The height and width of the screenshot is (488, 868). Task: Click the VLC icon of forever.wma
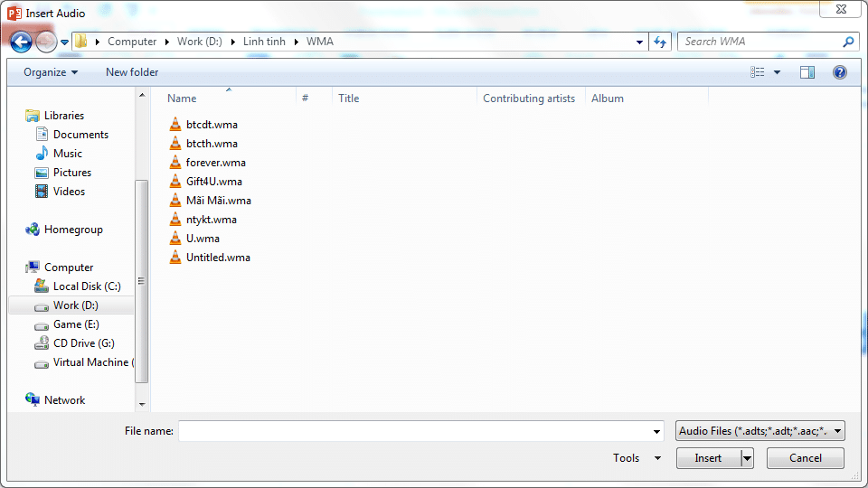175,162
